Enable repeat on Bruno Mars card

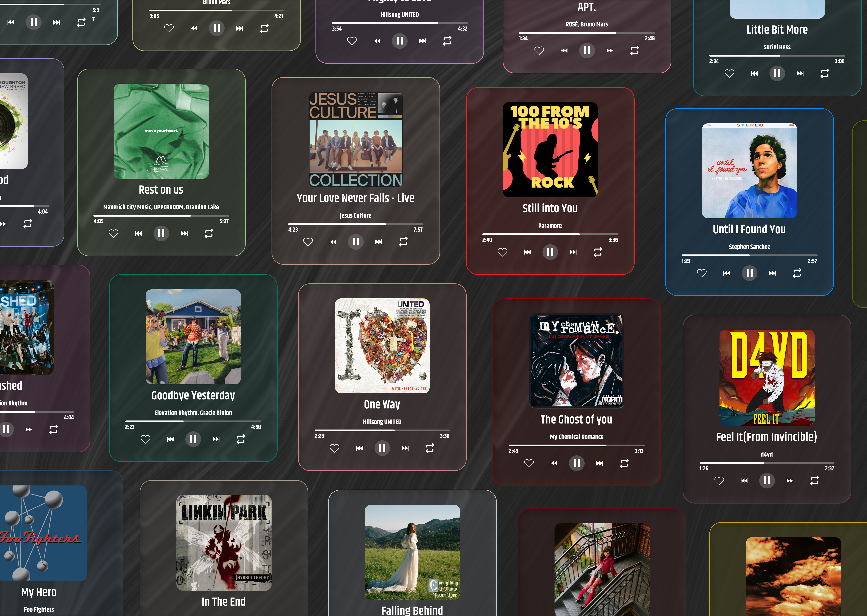(264, 28)
